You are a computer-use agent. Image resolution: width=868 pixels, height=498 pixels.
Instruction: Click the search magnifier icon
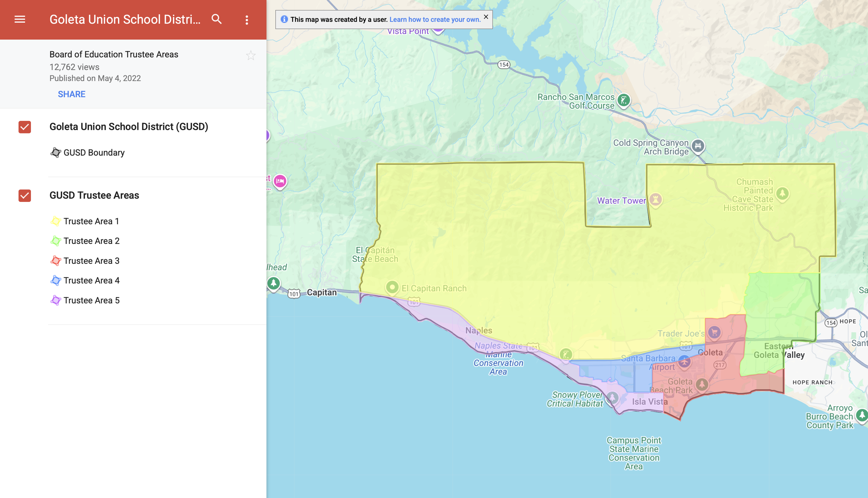click(217, 19)
